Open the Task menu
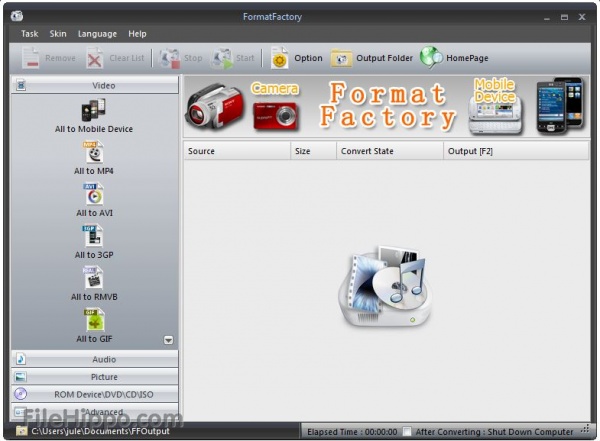The height and width of the screenshot is (441, 600). click(29, 34)
